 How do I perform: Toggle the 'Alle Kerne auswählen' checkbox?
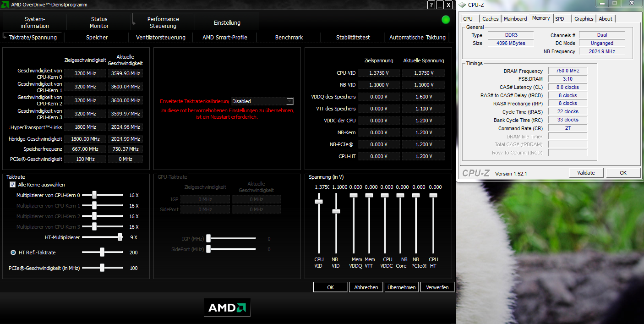point(13,185)
